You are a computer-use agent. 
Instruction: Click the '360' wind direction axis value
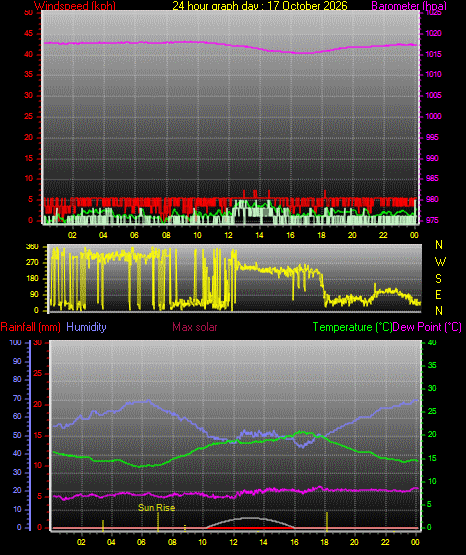(x=32, y=247)
